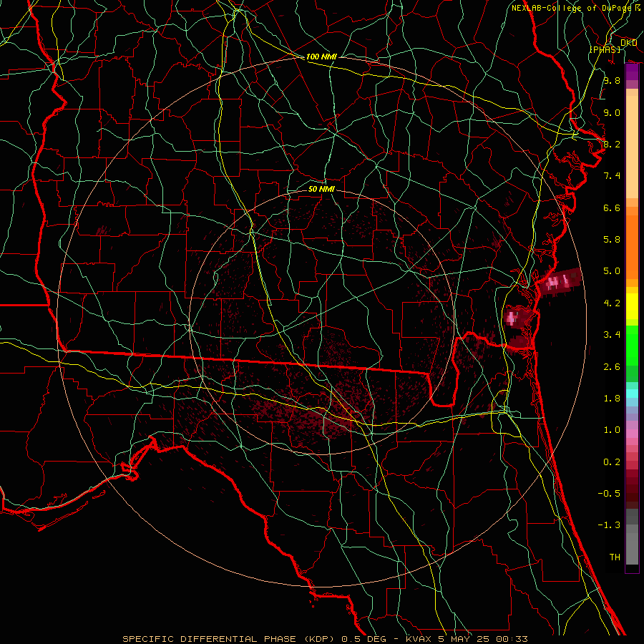Click the TH threshold label on scale

(615, 557)
